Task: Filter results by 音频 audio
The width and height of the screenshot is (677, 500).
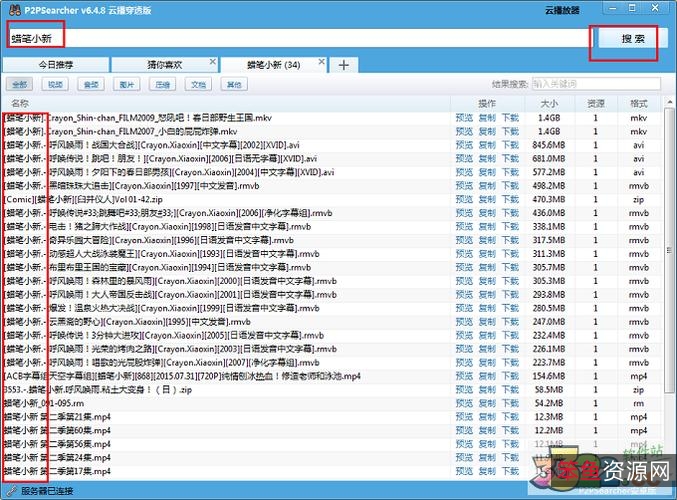Action: point(91,84)
